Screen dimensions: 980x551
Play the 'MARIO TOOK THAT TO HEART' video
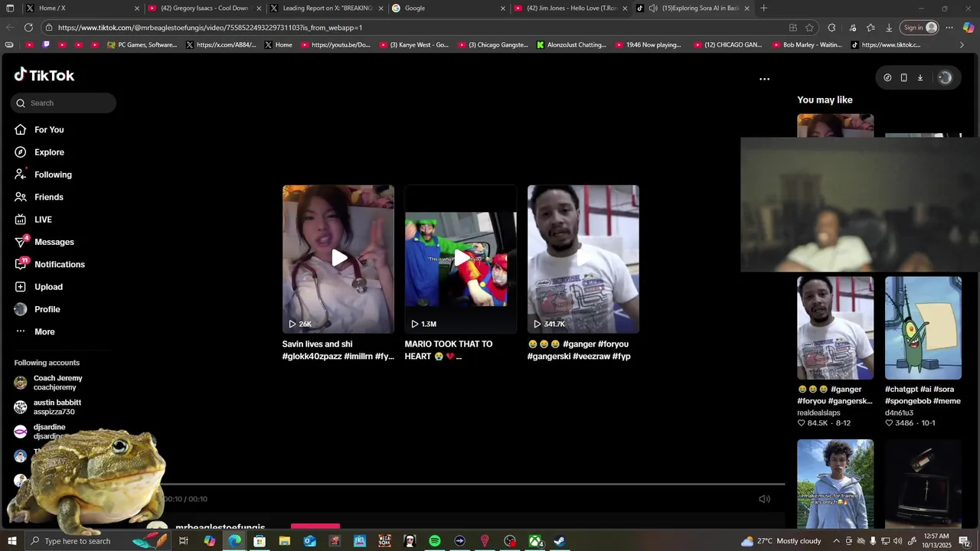click(x=461, y=259)
